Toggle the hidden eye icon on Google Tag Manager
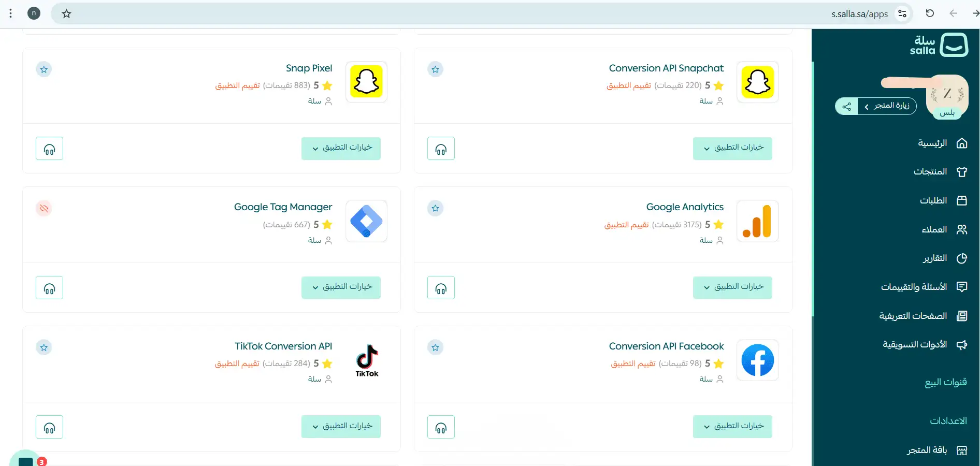980x466 pixels. (x=44, y=208)
